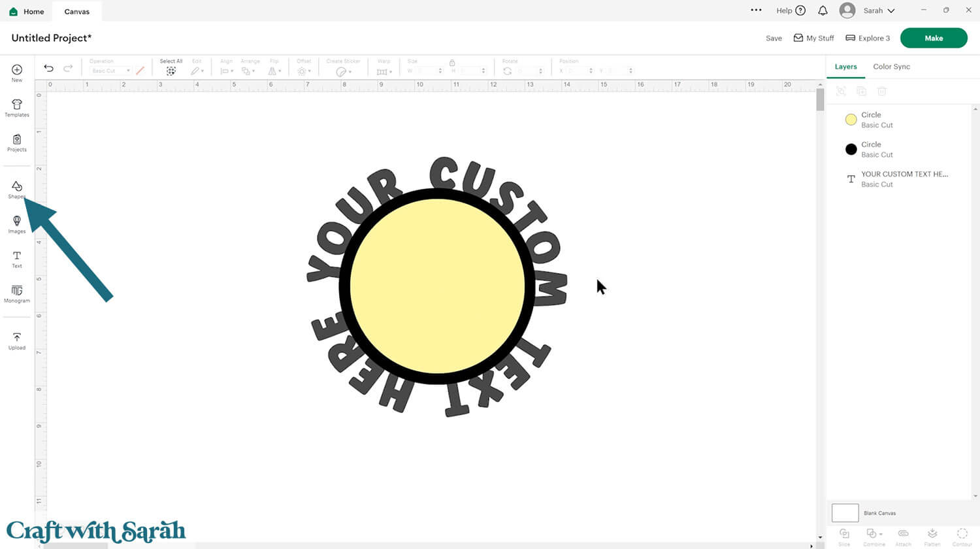Click the Save button
980x549 pixels.
point(774,38)
